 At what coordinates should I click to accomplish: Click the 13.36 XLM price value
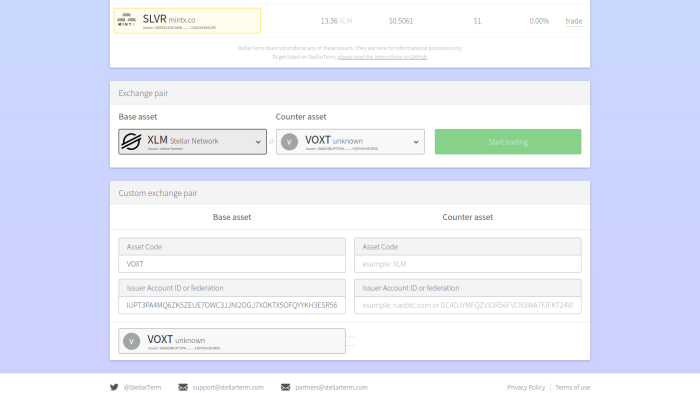(x=336, y=21)
